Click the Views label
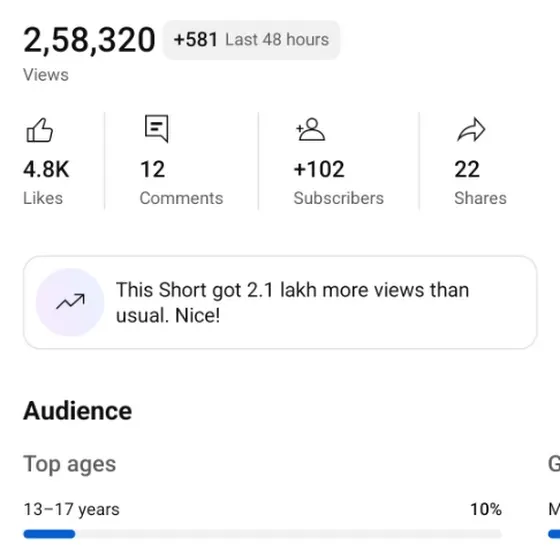The width and height of the screenshot is (560, 560). pos(46,75)
